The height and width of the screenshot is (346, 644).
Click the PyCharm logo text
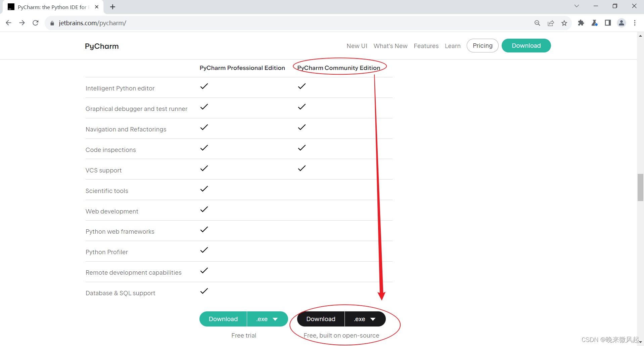point(102,46)
